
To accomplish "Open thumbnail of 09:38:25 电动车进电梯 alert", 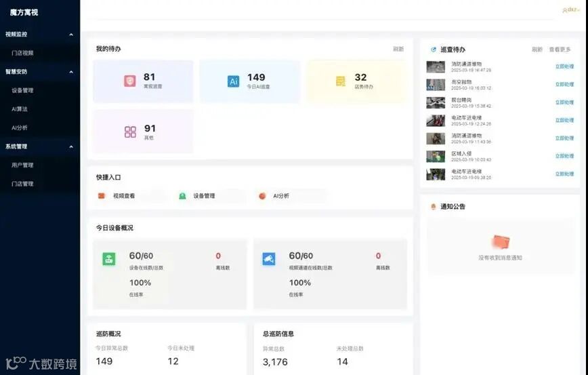I will tap(436, 174).
